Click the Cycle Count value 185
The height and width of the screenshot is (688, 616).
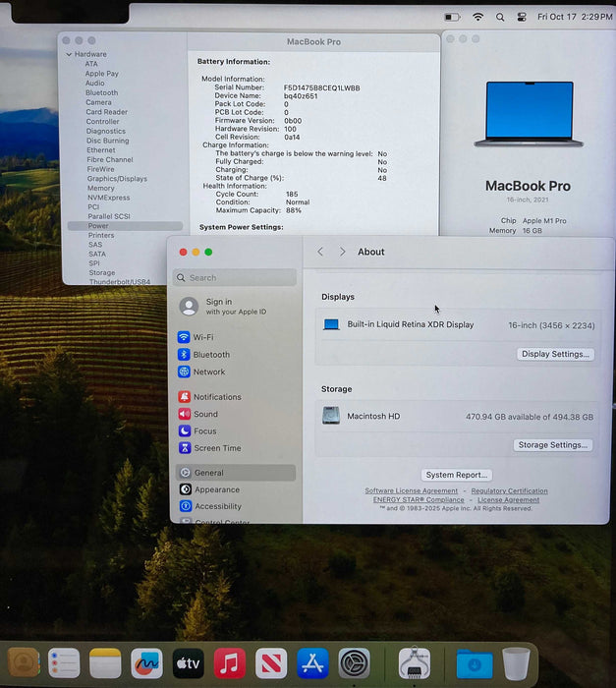[292, 194]
